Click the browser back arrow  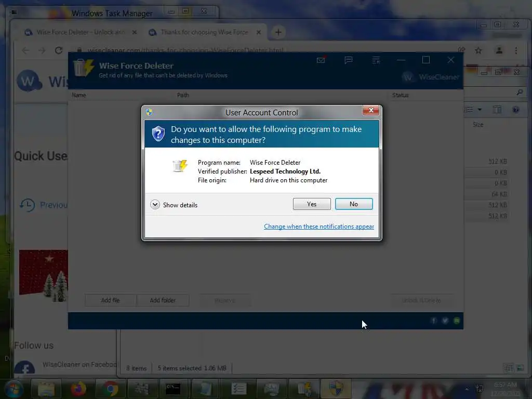click(25, 50)
